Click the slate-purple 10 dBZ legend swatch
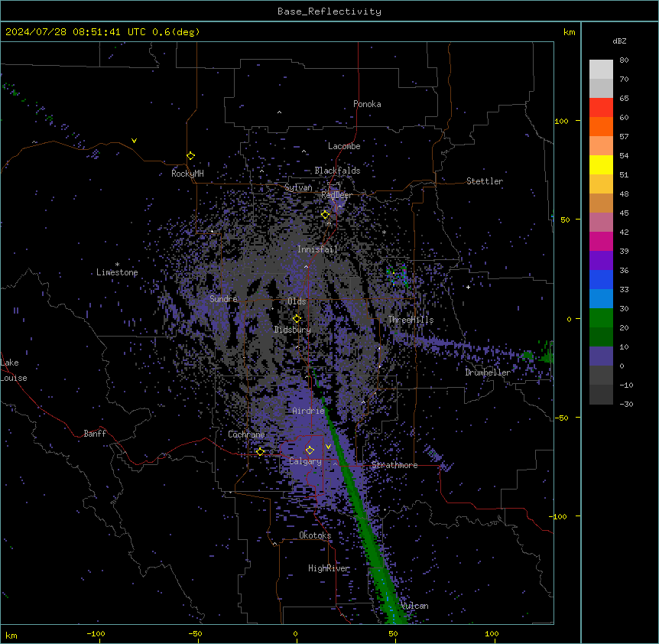Screen dimensions: 659x644 click(601, 356)
